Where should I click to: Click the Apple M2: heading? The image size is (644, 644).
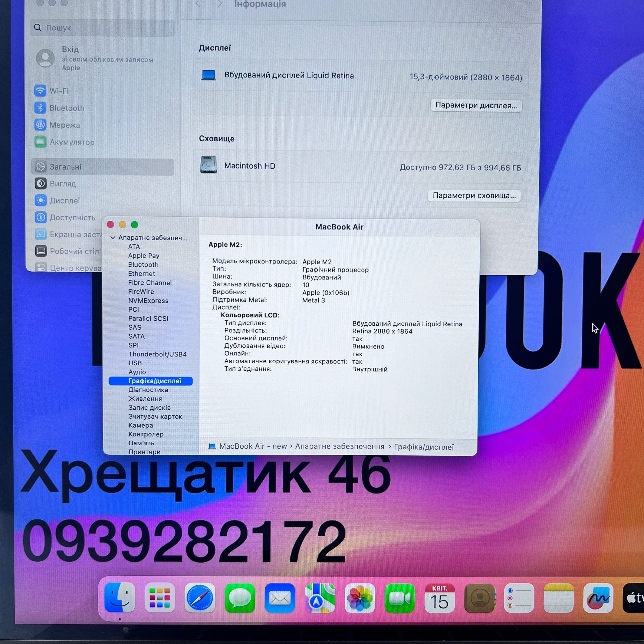point(225,245)
